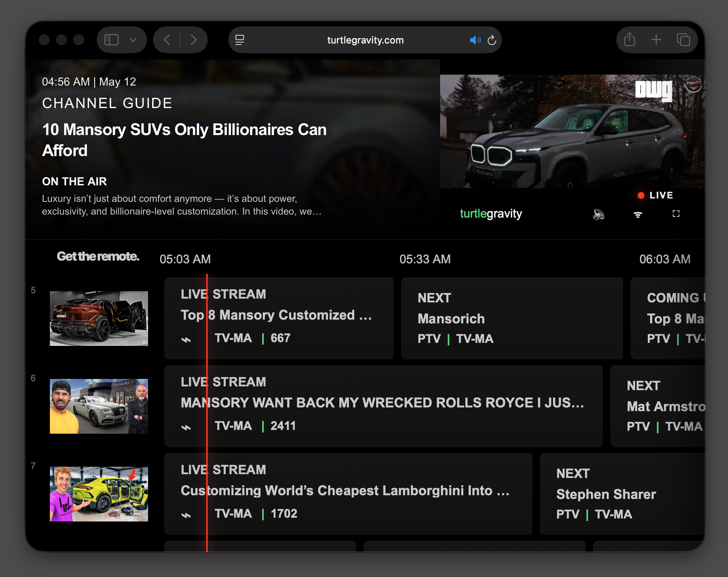Click the Luxury program description text
Screen dimensions: 728x577
pos(182,205)
